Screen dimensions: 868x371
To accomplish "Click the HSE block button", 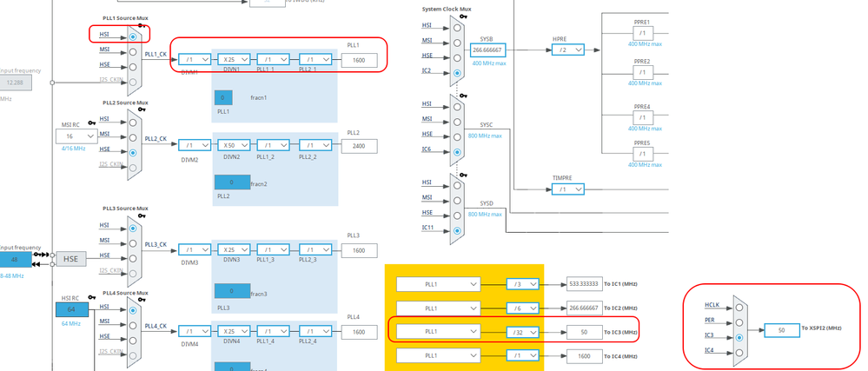I will tap(71, 259).
